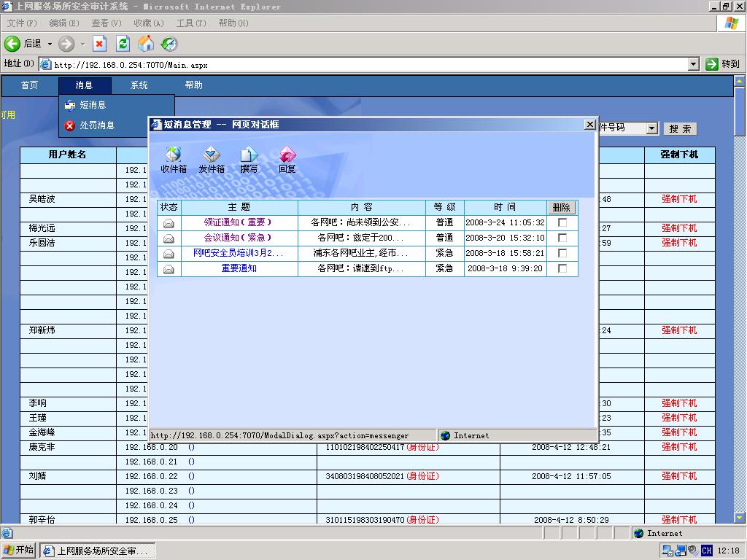Click 强制下机 for user 刘婧
Screen dimensions: 747x560
click(679, 476)
